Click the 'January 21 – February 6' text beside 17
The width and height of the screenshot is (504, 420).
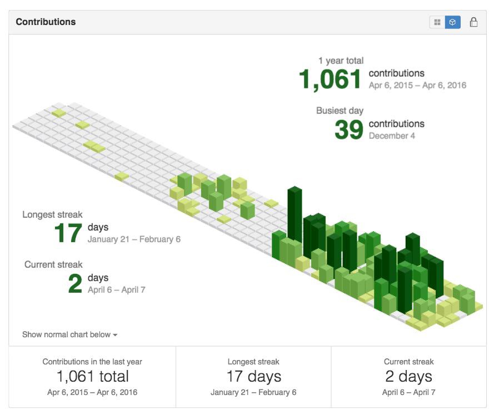coord(134,239)
